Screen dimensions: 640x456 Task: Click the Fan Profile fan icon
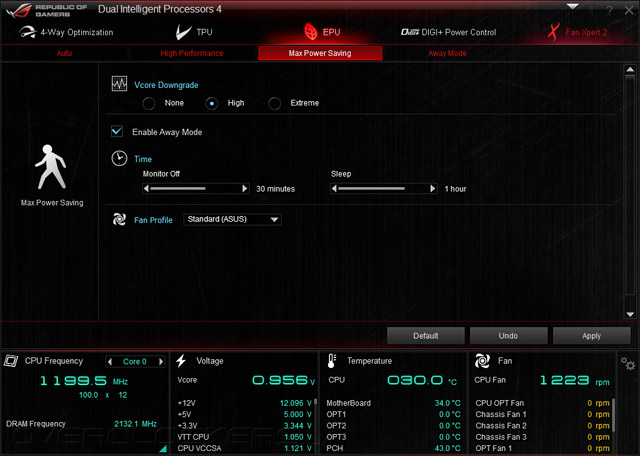click(x=119, y=219)
